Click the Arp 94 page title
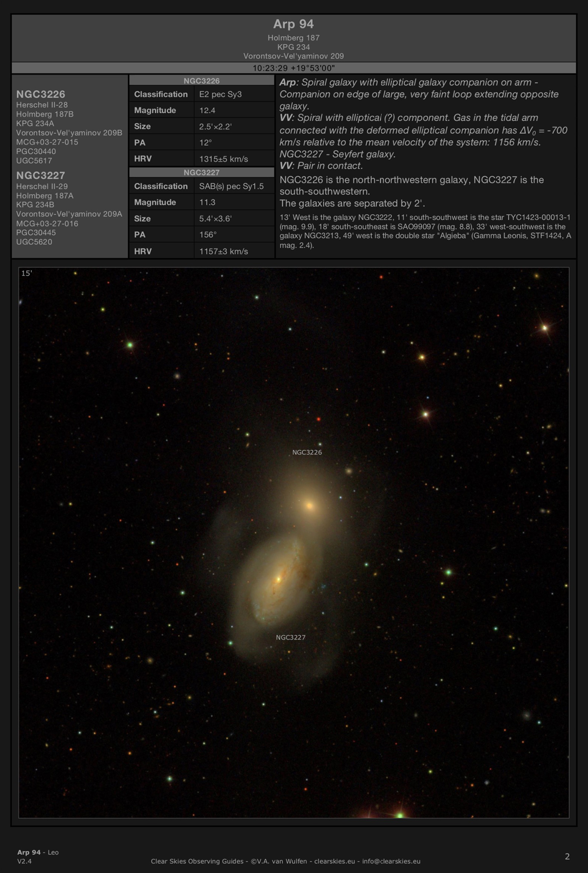The image size is (588, 873). (x=294, y=24)
